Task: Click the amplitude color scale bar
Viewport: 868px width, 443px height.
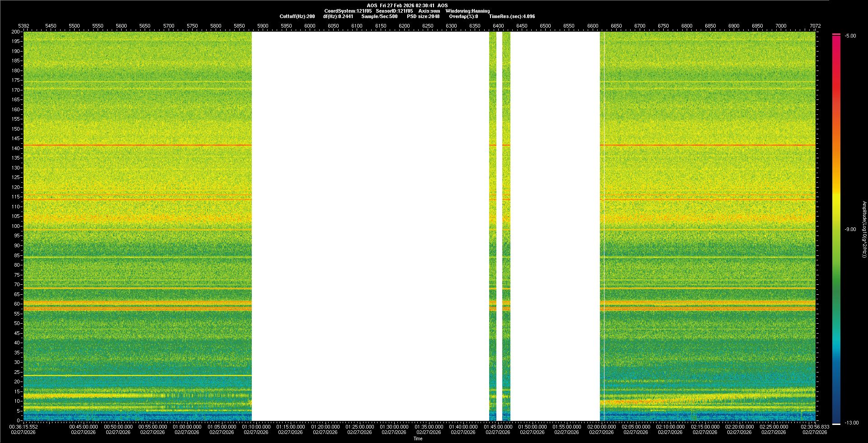Action: [x=836, y=229]
